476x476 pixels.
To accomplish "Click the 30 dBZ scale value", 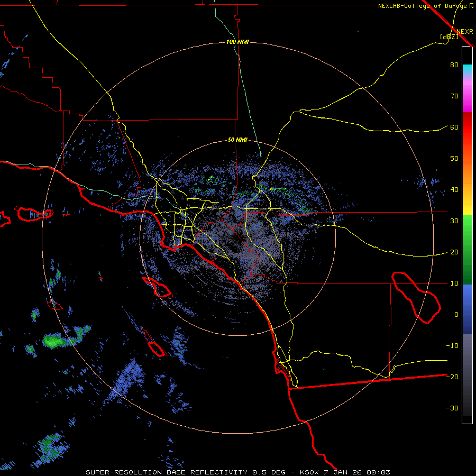I will (x=454, y=221).
